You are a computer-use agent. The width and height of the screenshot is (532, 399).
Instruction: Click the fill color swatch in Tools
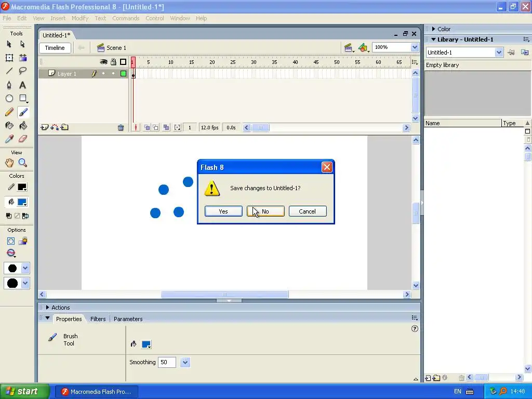pos(22,202)
